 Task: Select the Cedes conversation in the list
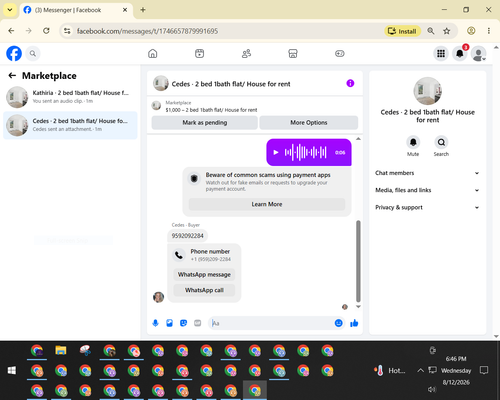[x=70, y=125]
